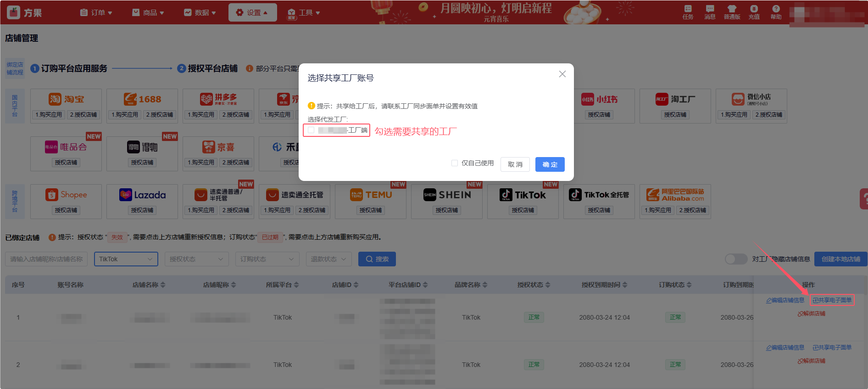Click 淘宝 card's 1.购买应用 button

[x=49, y=115]
